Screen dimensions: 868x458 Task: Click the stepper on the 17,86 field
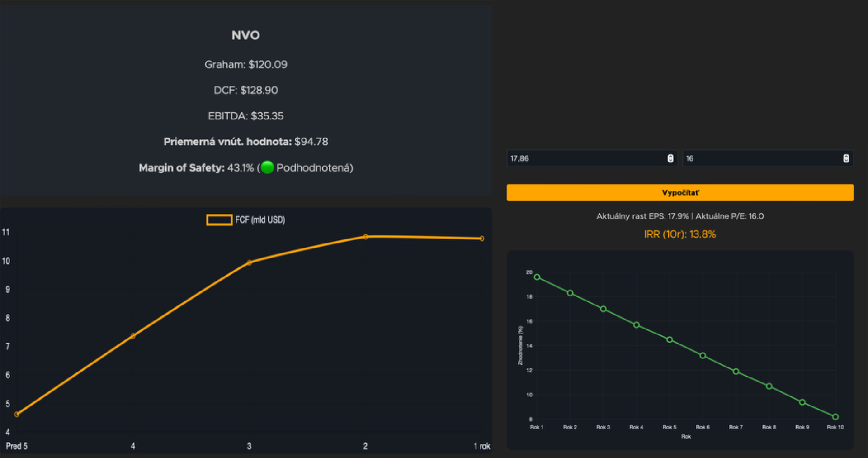click(x=670, y=158)
